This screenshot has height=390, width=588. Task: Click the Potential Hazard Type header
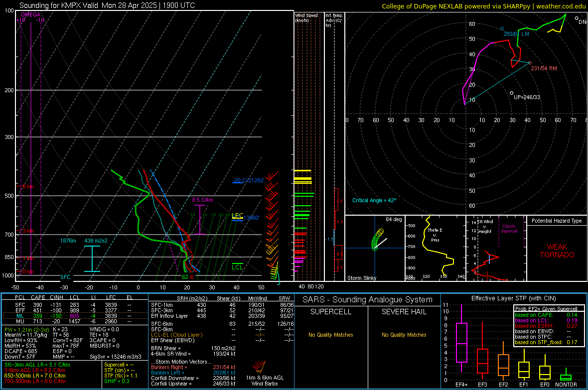click(557, 221)
